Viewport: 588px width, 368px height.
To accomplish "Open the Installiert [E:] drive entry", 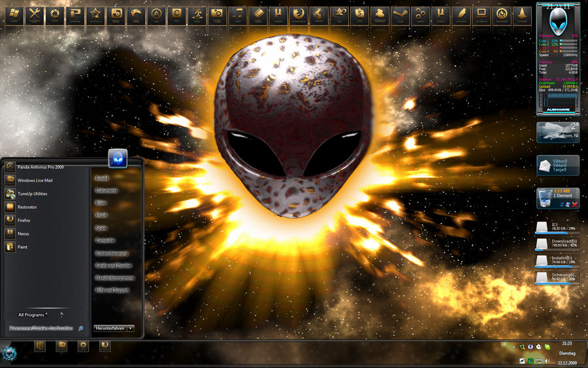I will pos(557,261).
